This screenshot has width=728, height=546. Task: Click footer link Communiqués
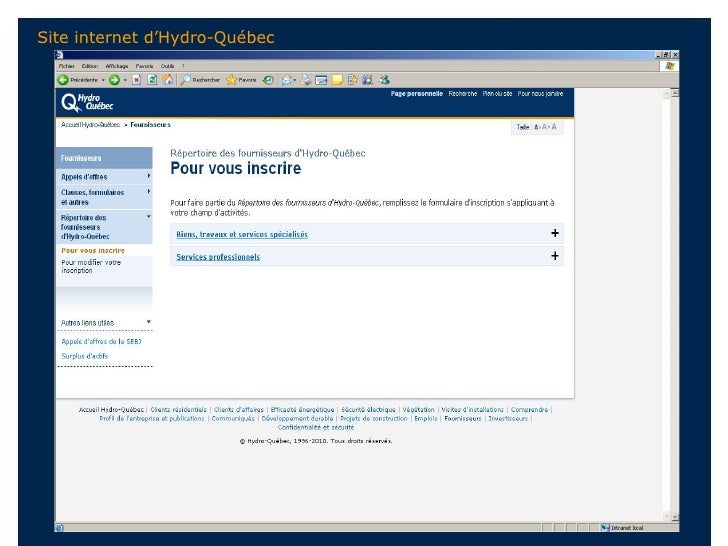click(x=233, y=418)
